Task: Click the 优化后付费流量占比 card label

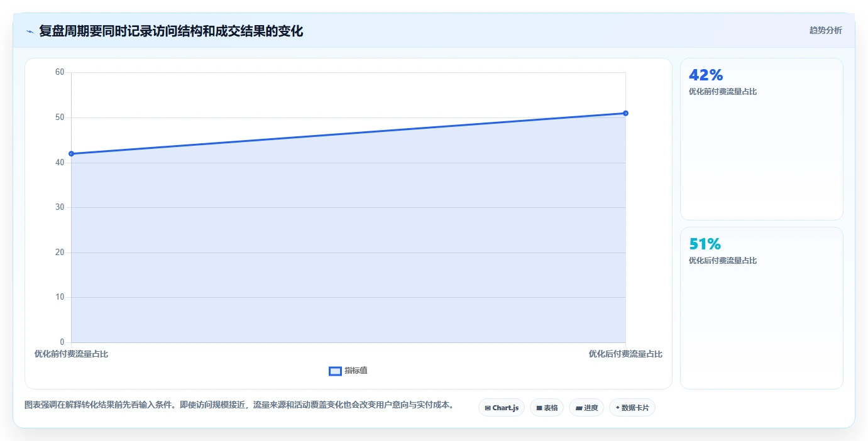Action: 723,261
